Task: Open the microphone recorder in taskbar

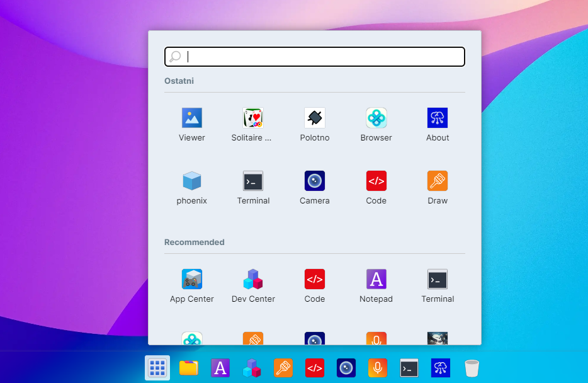Action: (378, 368)
